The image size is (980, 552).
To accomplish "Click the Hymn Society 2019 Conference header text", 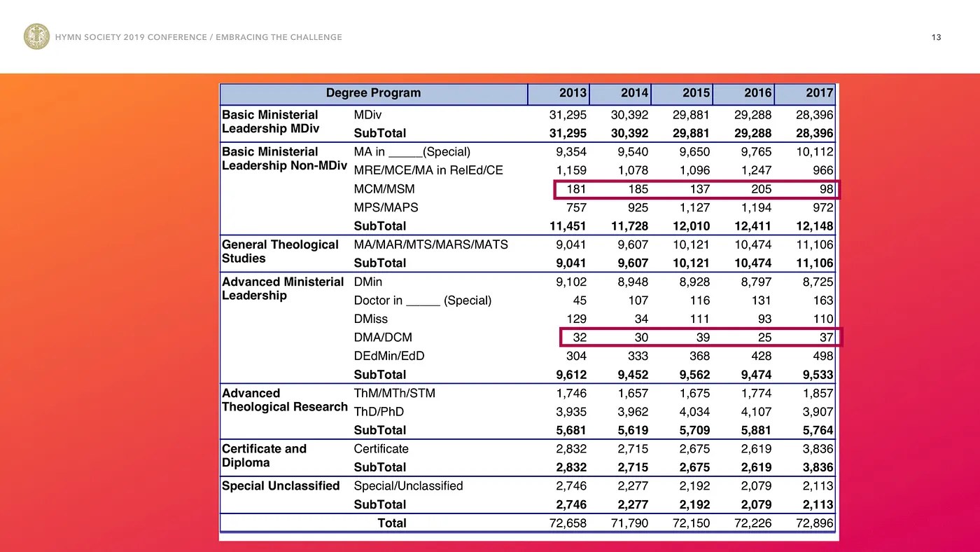I will click(199, 37).
